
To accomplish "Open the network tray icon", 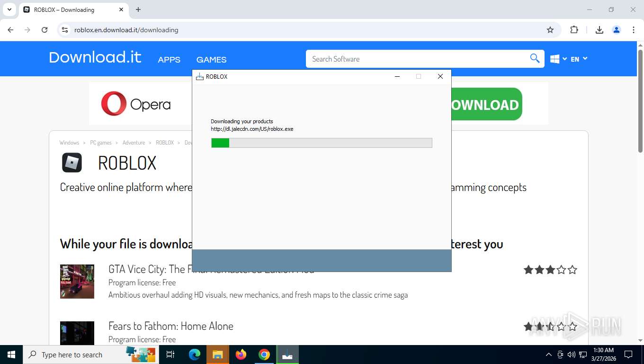I will pos(583,355).
